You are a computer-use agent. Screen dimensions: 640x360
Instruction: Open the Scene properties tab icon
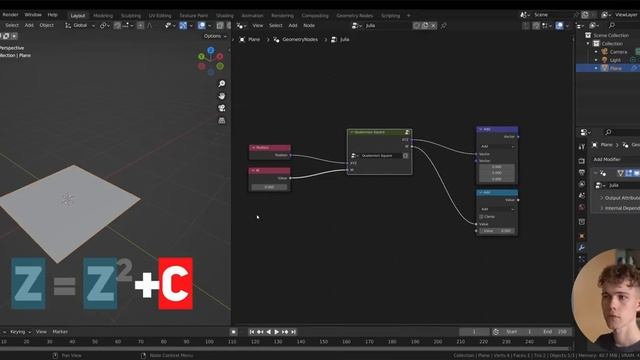coord(582,195)
